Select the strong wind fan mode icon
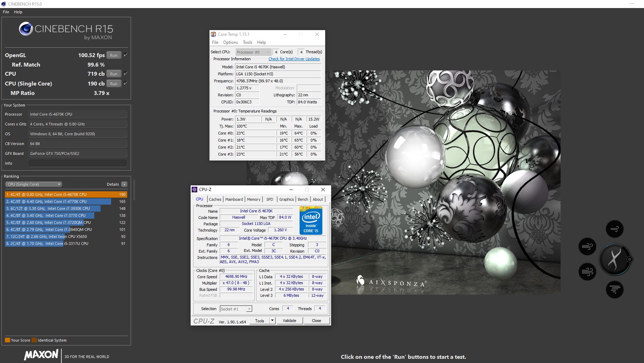This screenshot has height=363, width=644. point(587,272)
